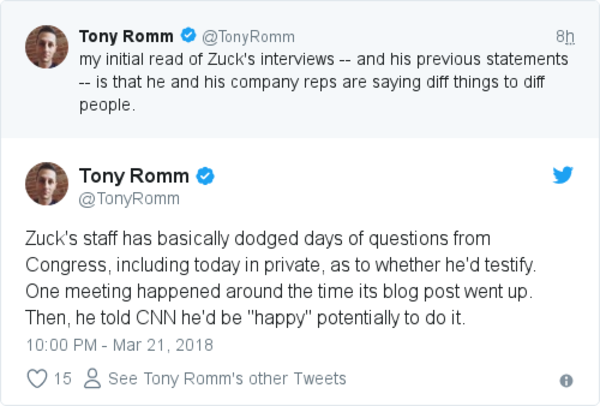Click the large bold 'Tony Romm' name
The height and width of the screenshot is (406, 600).
[x=133, y=176]
